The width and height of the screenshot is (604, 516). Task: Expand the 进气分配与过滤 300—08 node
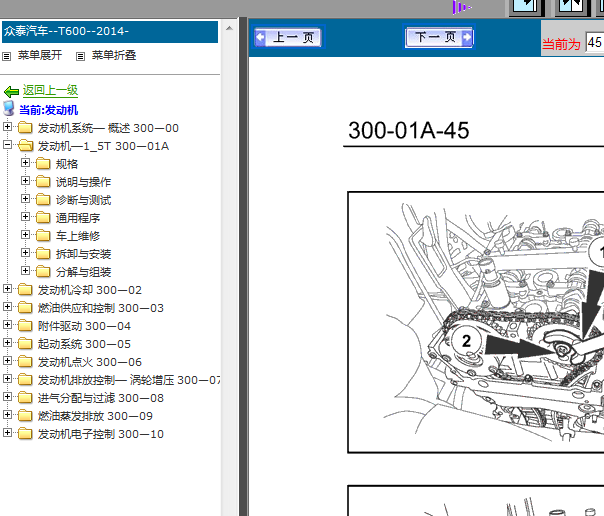click(7, 396)
